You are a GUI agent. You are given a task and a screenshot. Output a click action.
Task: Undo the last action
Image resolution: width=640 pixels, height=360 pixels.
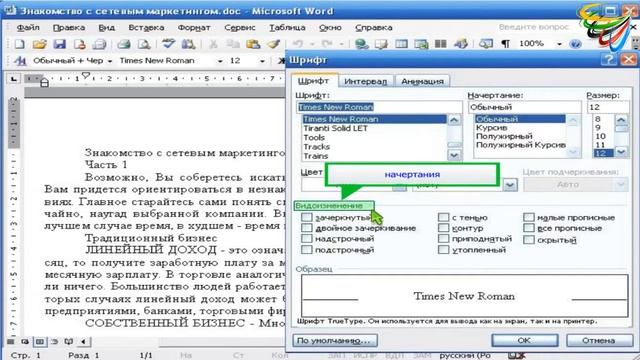point(298,44)
